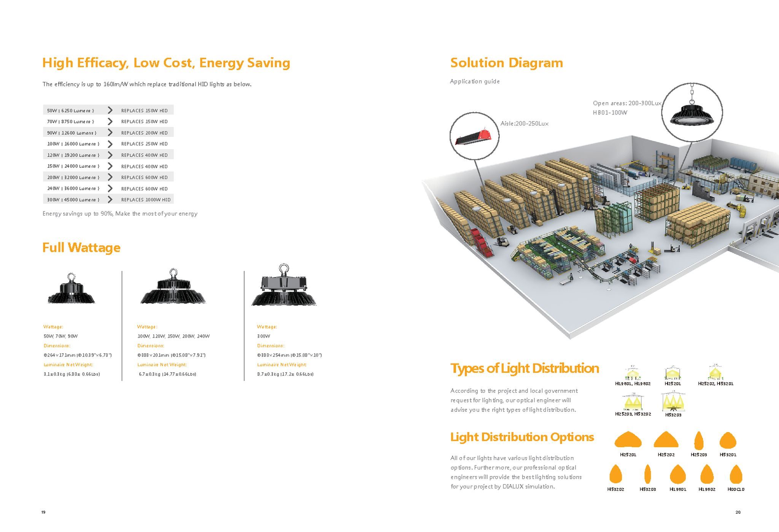779x532 pixels.
Task: Click REPLACES 1000W HID row text
Action: click(x=146, y=200)
